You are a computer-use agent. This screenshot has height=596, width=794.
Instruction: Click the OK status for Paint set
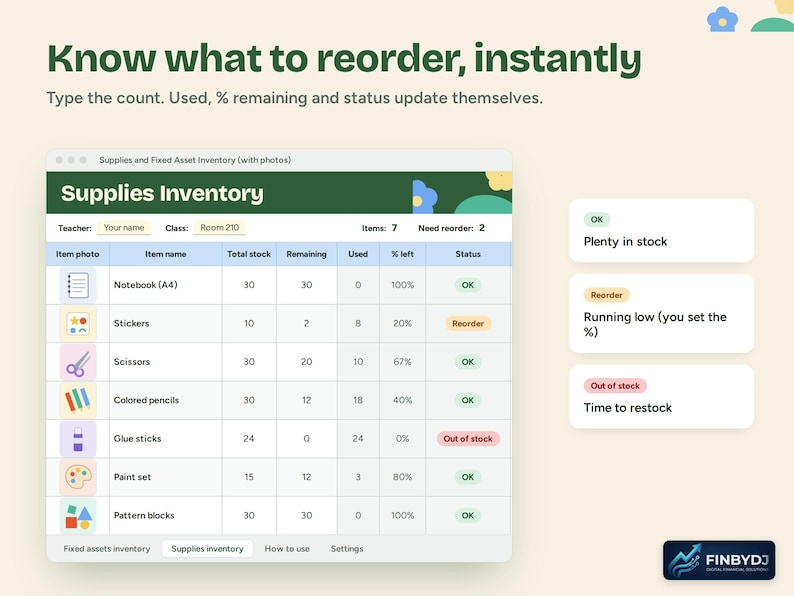[x=468, y=477]
